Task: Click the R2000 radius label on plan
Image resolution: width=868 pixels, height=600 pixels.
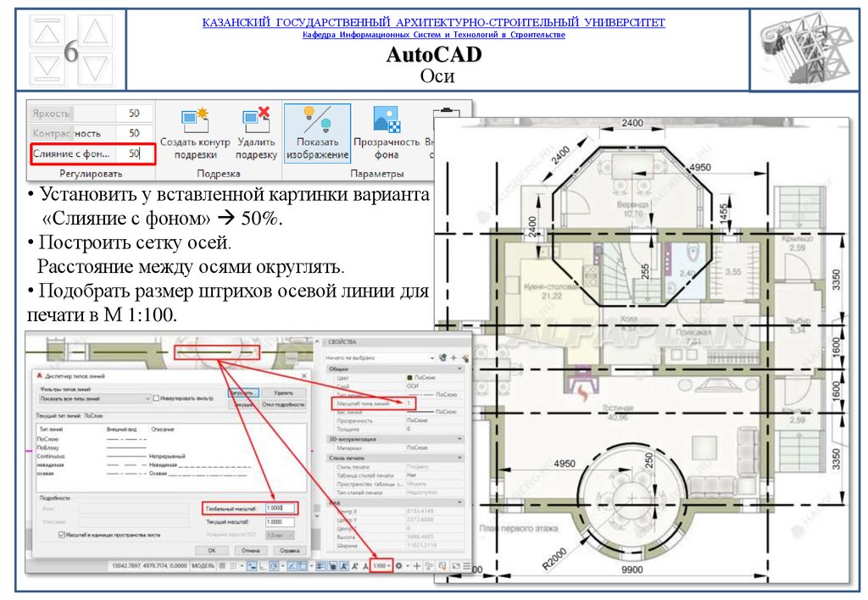Action: 554,559
